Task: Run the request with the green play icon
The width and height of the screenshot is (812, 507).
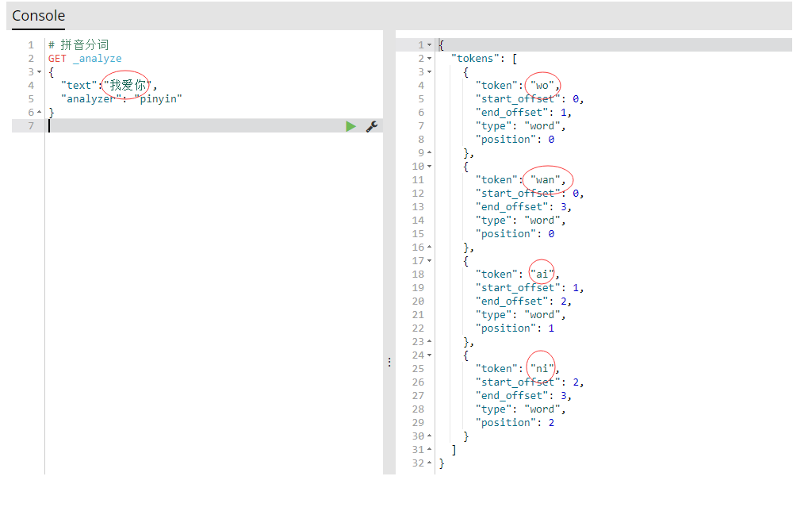Action: click(350, 126)
